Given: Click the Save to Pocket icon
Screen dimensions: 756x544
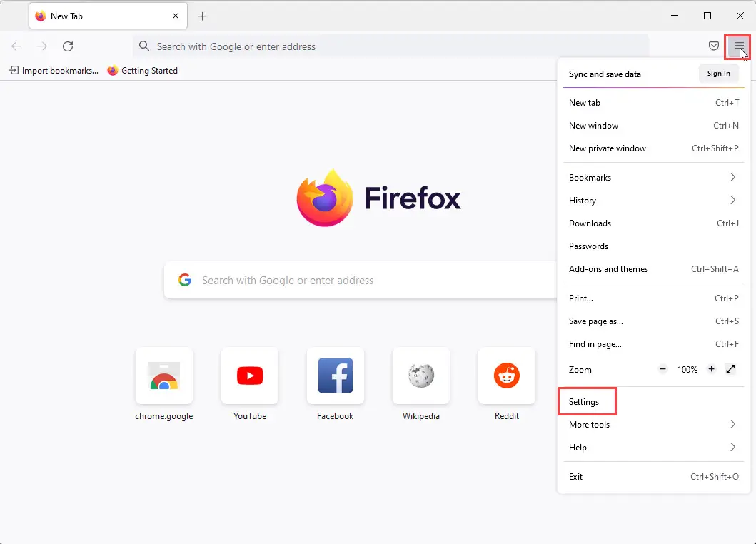Looking at the screenshot, I should (714, 46).
